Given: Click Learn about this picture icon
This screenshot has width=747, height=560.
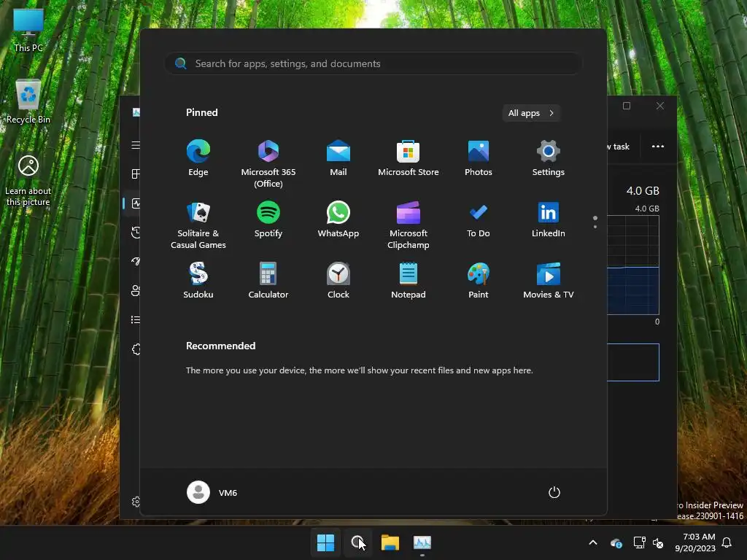Looking at the screenshot, I should 28,181.
